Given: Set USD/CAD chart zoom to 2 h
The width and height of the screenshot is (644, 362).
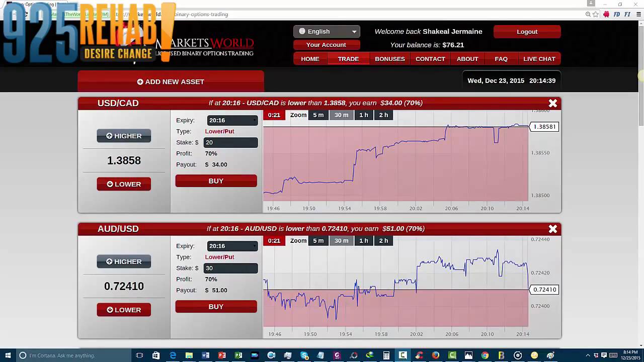Looking at the screenshot, I should (384, 115).
